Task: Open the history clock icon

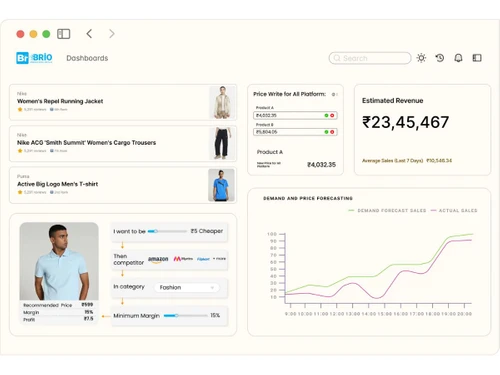Action: (x=440, y=58)
